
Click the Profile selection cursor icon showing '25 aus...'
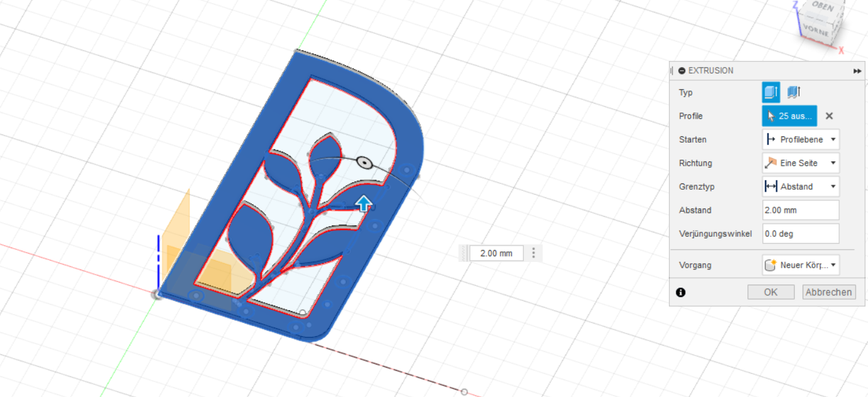coord(789,116)
